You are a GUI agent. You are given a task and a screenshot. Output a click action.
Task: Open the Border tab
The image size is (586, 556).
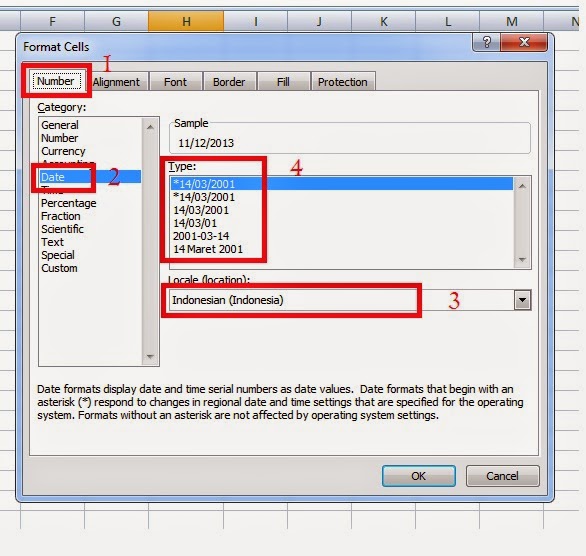point(229,82)
